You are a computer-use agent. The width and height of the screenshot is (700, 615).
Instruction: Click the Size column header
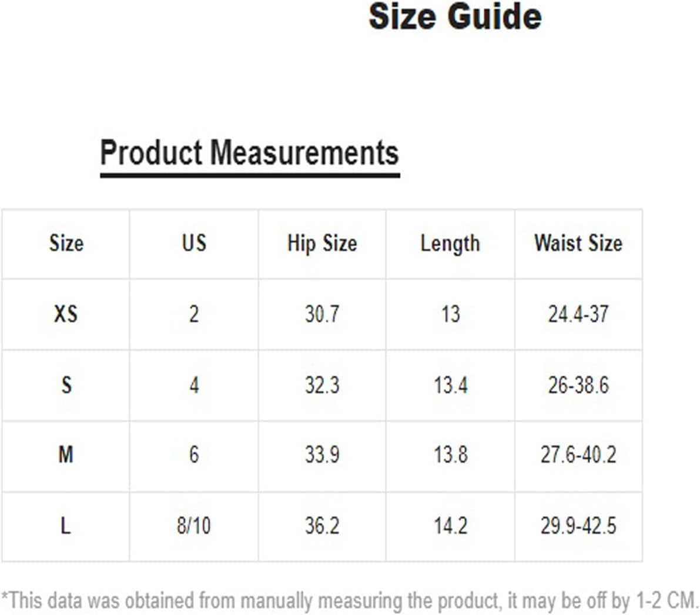(x=66, y=243)
